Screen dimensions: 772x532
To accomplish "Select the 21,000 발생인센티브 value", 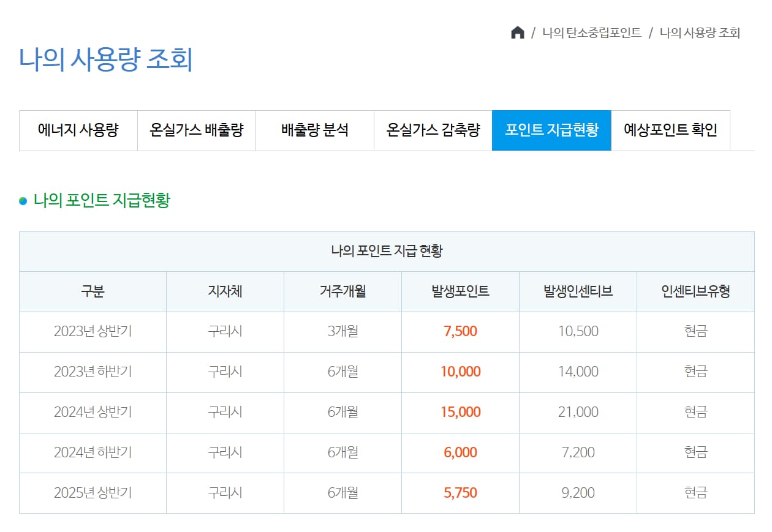I will click(x=578, y=412).
